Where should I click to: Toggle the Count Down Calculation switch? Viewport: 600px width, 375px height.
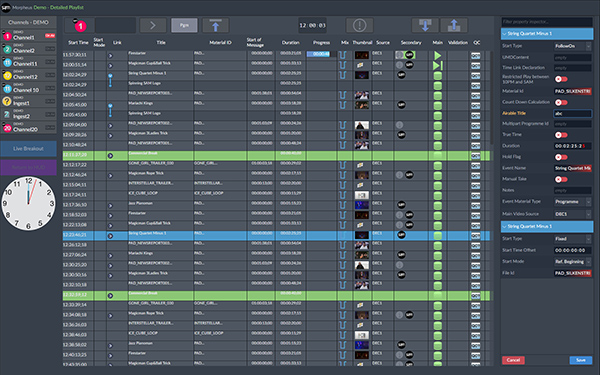pyautogui.click(x=561, y=102)
